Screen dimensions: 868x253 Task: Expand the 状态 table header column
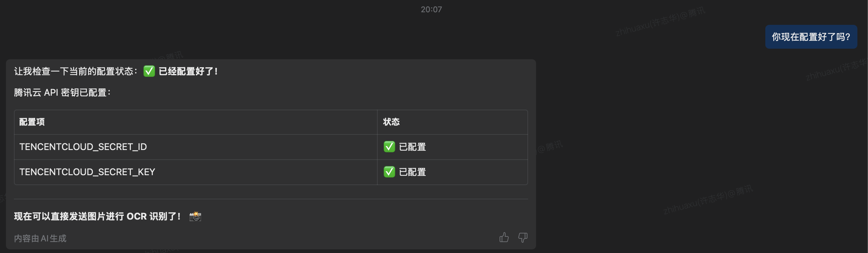tap(390, 122)
